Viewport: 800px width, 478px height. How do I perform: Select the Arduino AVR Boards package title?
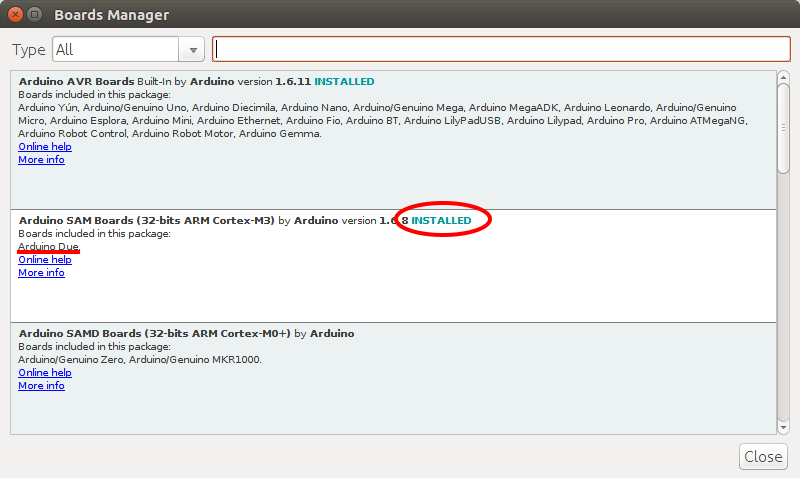(x=77, y=82)
